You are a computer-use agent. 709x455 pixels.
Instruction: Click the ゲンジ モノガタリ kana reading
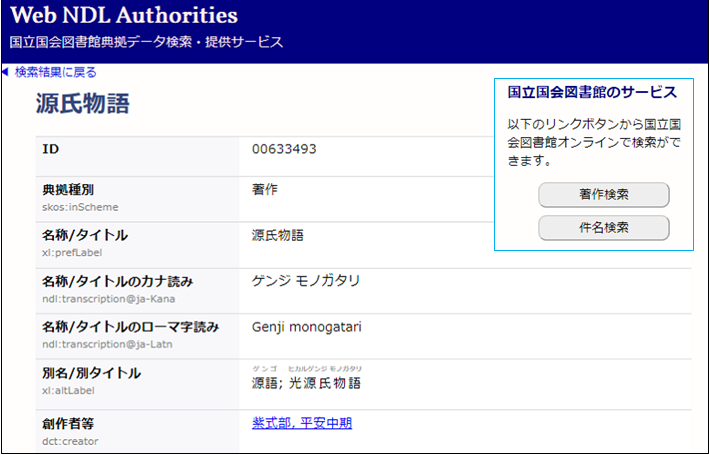306,281
